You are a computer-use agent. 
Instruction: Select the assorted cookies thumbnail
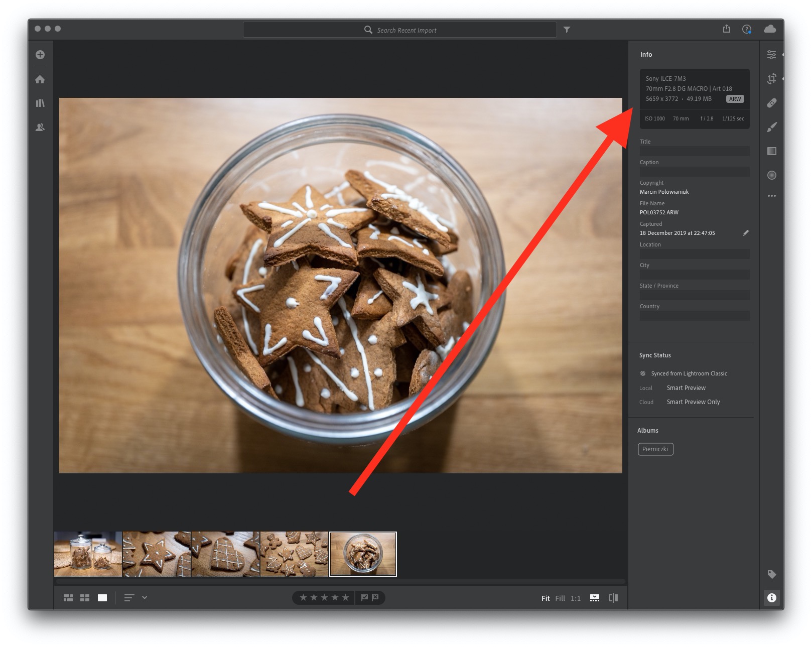pos(295,554)
